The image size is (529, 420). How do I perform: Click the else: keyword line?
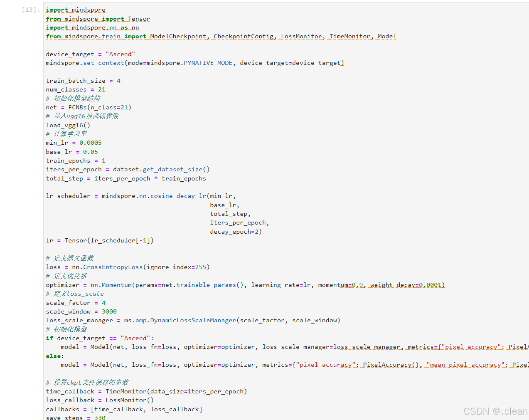[x=55, y=356]
